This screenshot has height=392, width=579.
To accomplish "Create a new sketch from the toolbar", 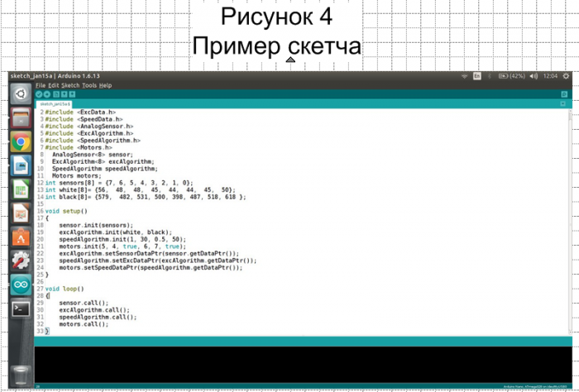I will point(56,94).
